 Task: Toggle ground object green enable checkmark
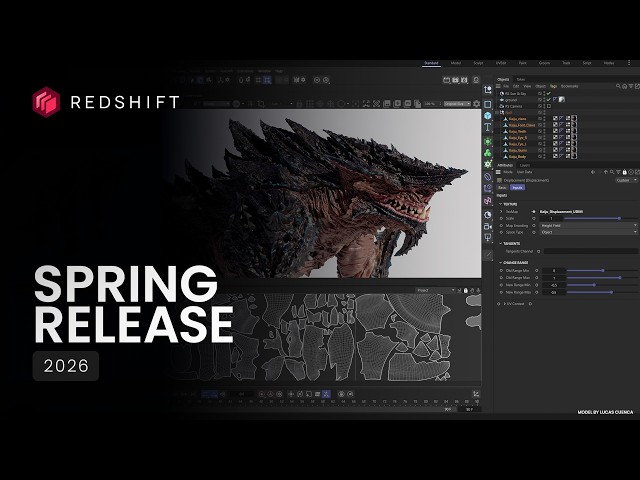click(549, 100)
